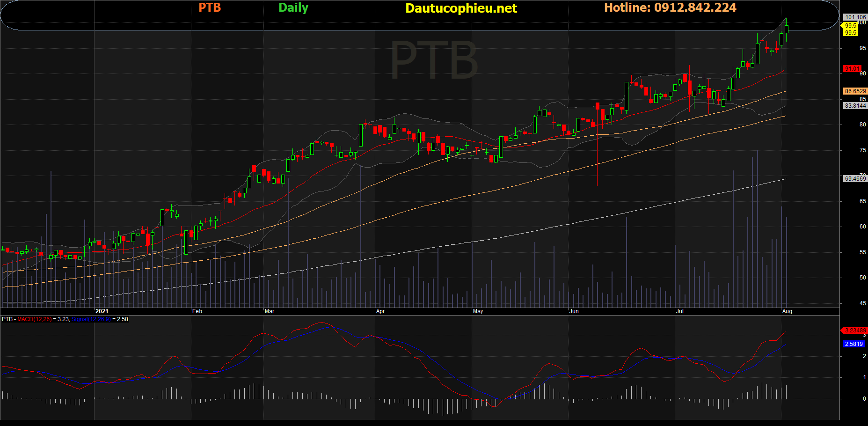Viewport: 868px width, 426px height.
Task: Select the Aug label on time axis
Action: pos(787,311)
